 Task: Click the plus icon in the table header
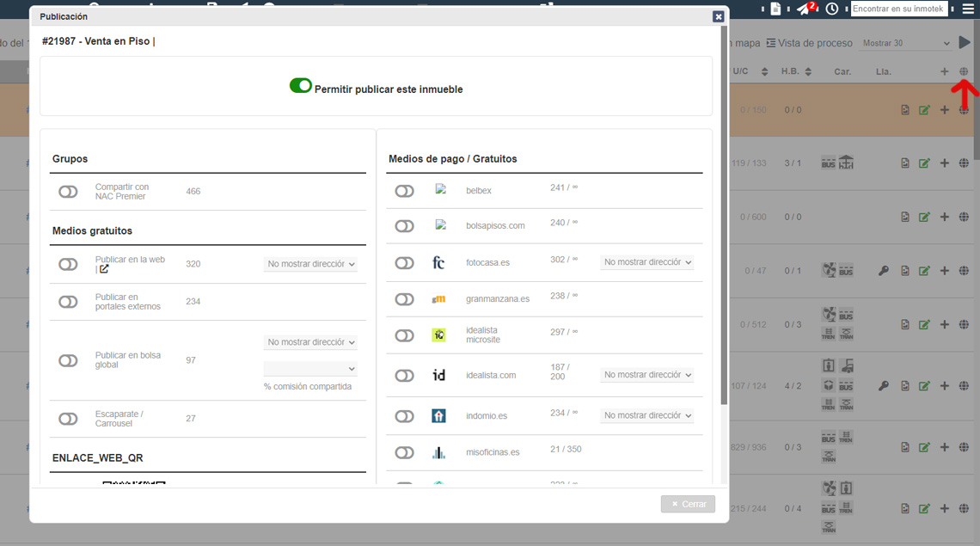945,71
